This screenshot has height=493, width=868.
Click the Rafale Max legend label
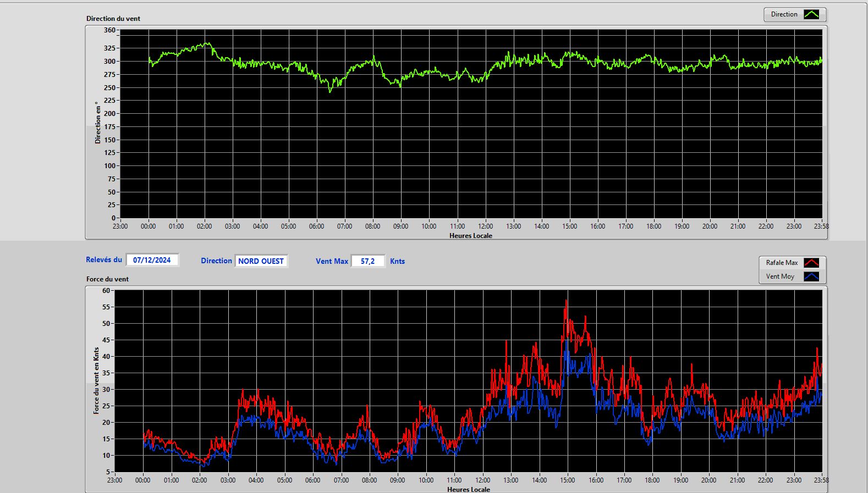tap(782, 263)
